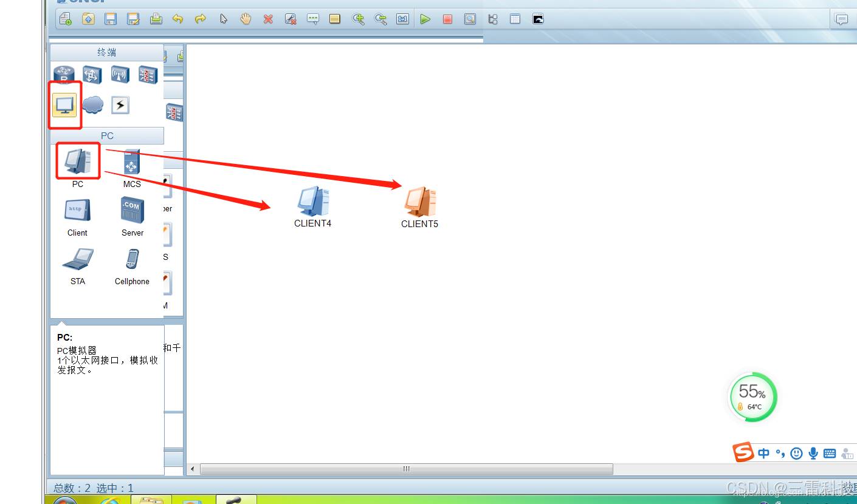
Task: Click the red X delete tool
Action: 268,19
